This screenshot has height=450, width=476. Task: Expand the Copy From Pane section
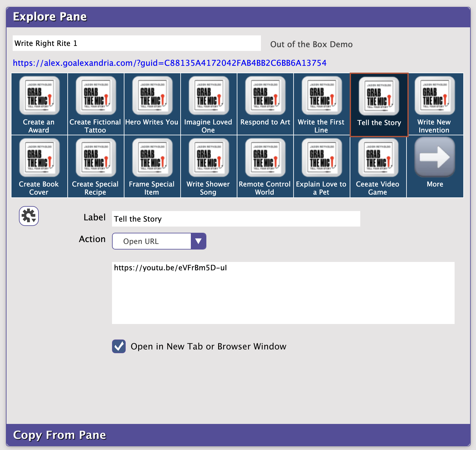tap(238, 435)
